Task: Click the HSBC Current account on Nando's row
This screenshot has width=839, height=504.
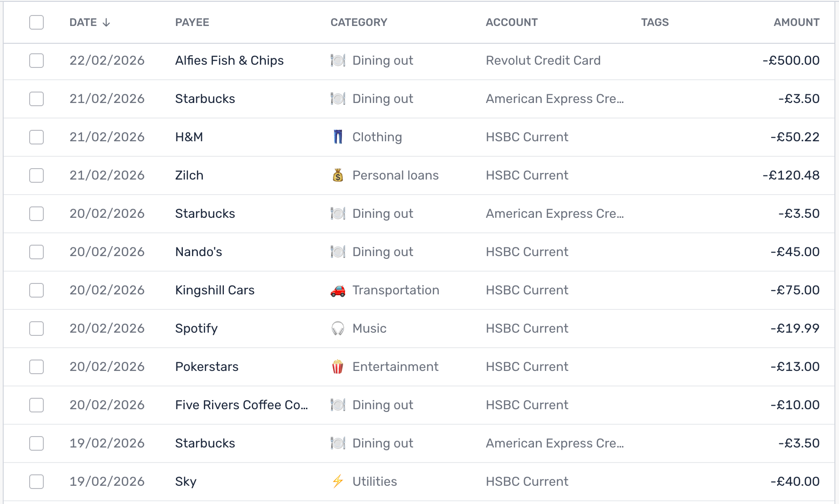Action: click(527, 252)
